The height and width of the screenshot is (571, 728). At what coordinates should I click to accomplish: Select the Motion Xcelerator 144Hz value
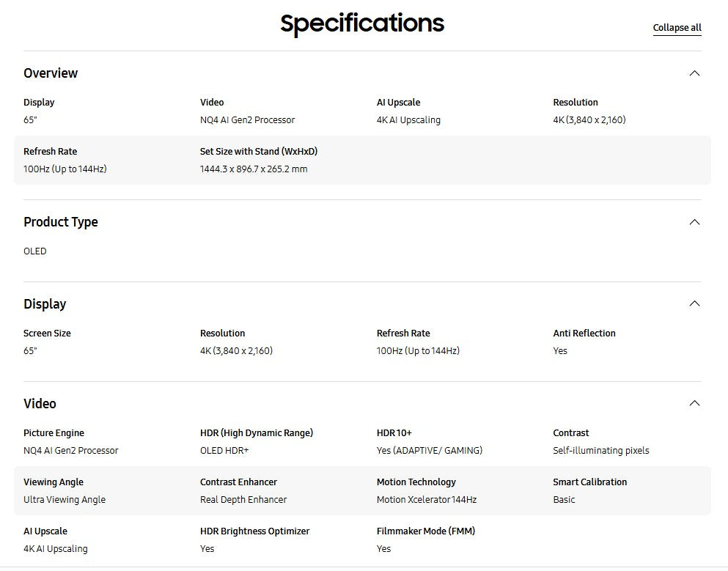[426, 500]
